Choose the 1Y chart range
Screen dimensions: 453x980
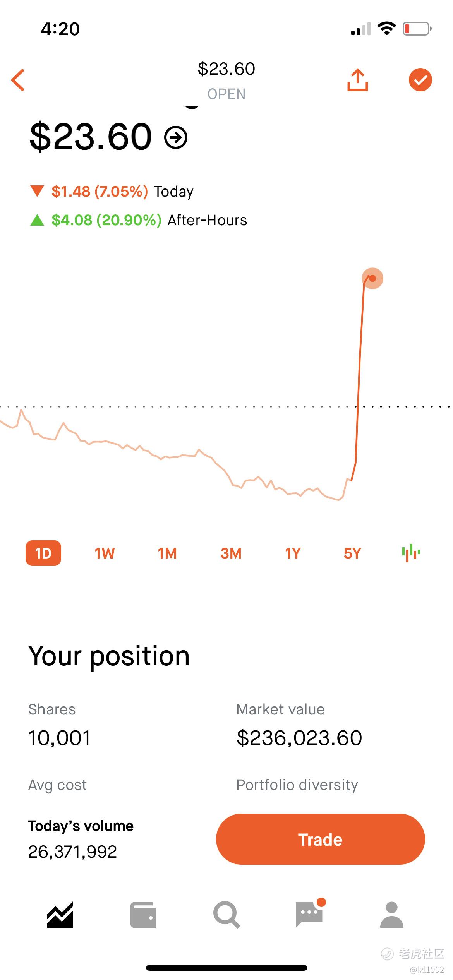click(x=293, y=553)
